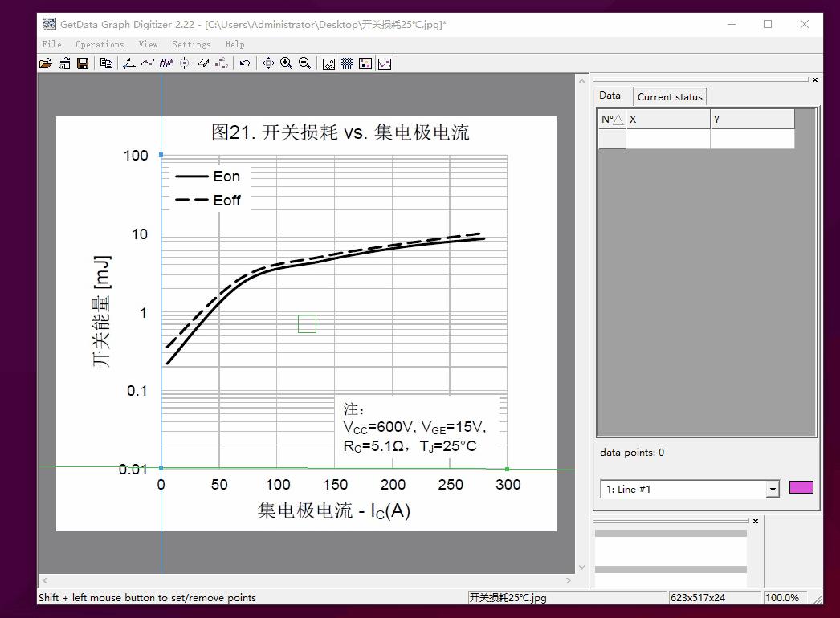This screenshot has width=840, height=618.
Task: Save the workspace with the floppy disk icon
Action: pyautogui.click(x=83, y=63)
